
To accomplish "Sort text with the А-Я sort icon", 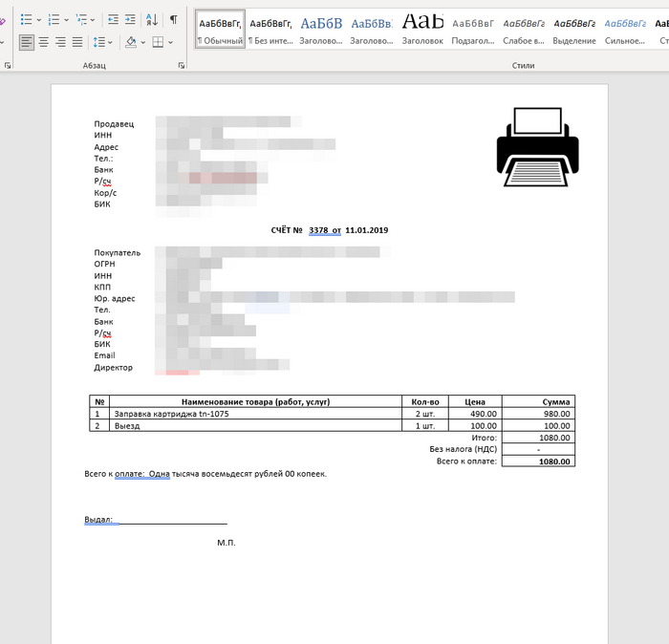I will tap(152, 19).
